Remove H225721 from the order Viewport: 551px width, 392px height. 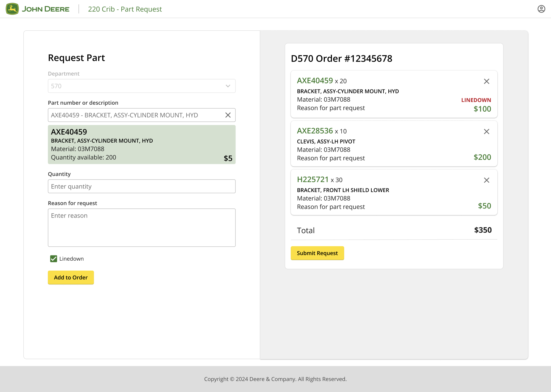486,180
